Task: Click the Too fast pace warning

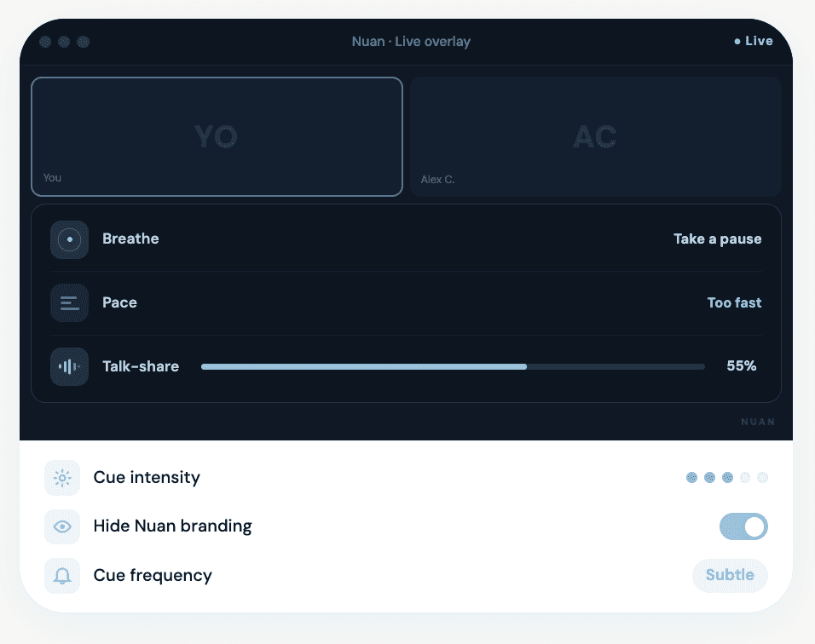Action: pyautogui.click(x=734, y=302)
